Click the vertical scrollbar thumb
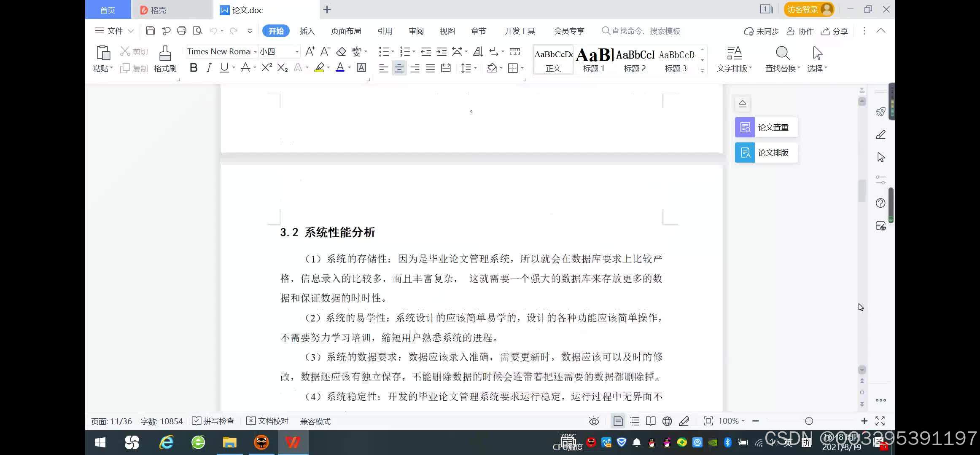 point(862,192)
